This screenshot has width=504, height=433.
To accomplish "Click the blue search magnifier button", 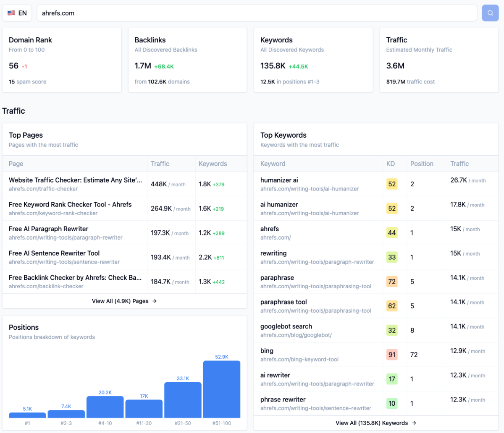I will 490,13.
